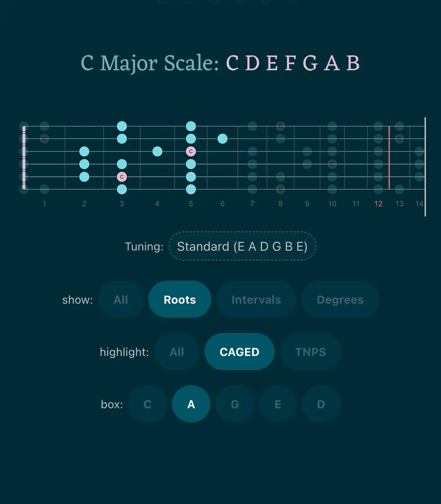This screenshot has width=441, height=504.
Task: Select the C root marker at fret 5
Action: (191, 151)
